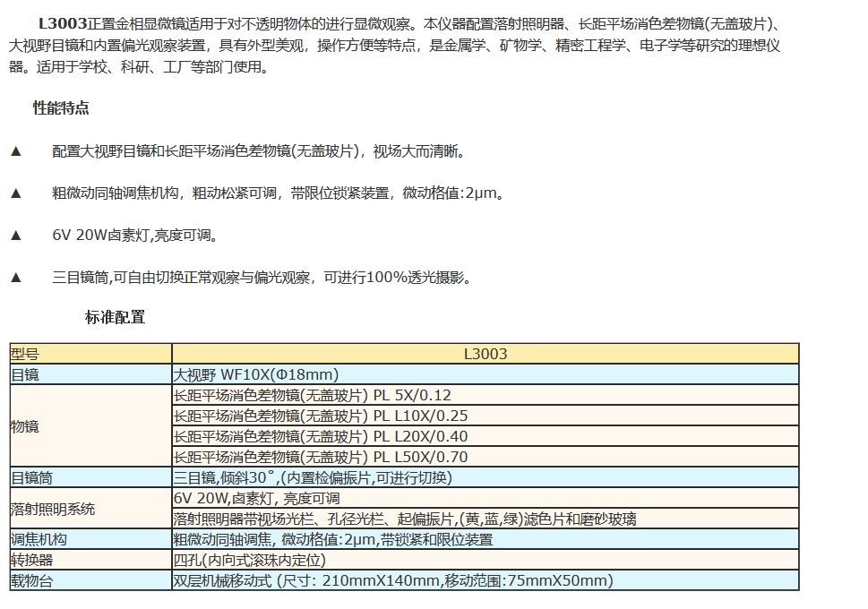The height and width of the screenshot is (609, 868).
Task: Click cell ending 'PL 5X/0.12'
Action: [x=486, y=395]
